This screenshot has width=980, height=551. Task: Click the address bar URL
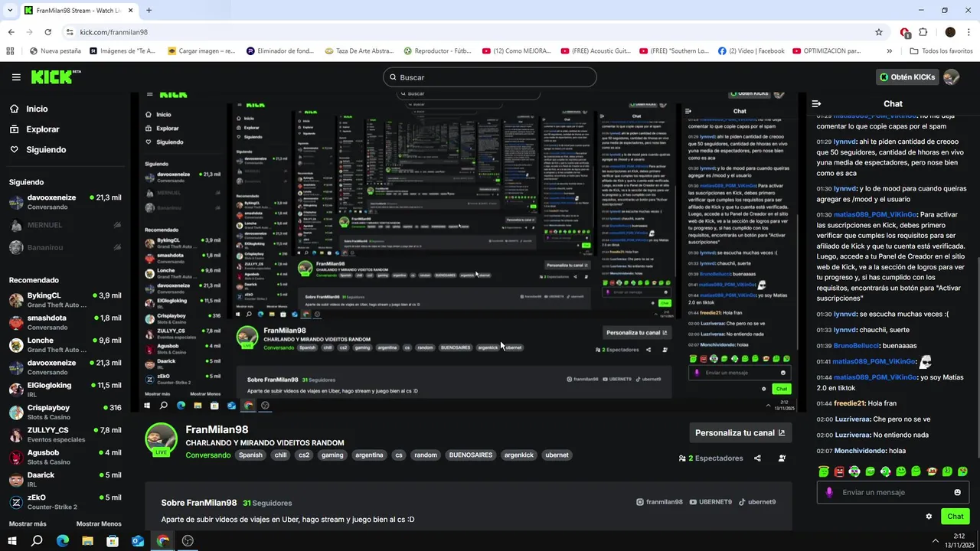[114, 32]
